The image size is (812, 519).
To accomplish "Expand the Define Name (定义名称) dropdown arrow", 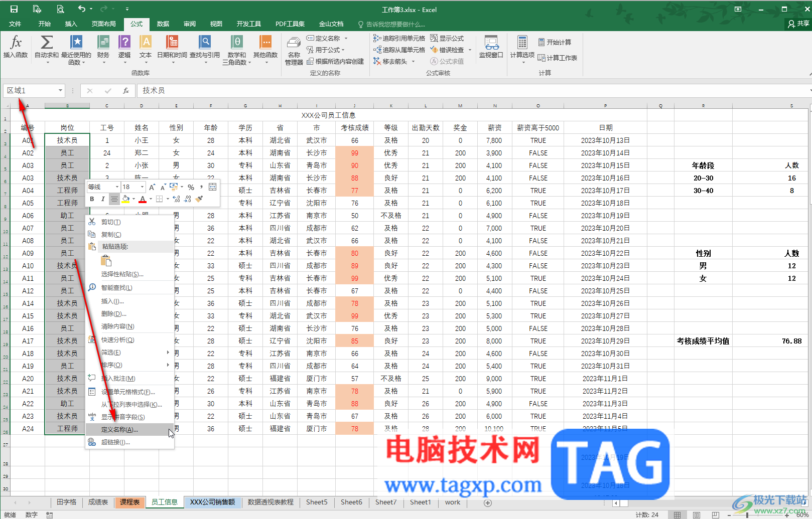I will (x=346, y=38).
